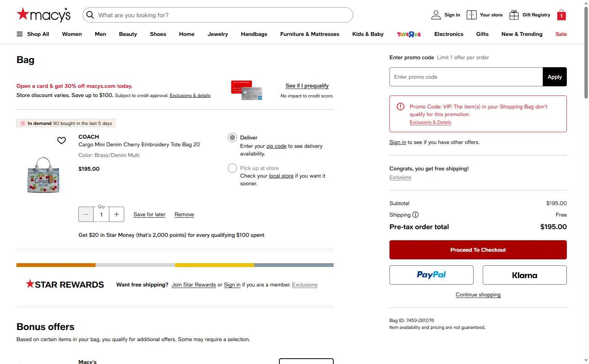This screenshot has width=589, height=364.
Task: Click the local store link
Action: coord(281,176)
